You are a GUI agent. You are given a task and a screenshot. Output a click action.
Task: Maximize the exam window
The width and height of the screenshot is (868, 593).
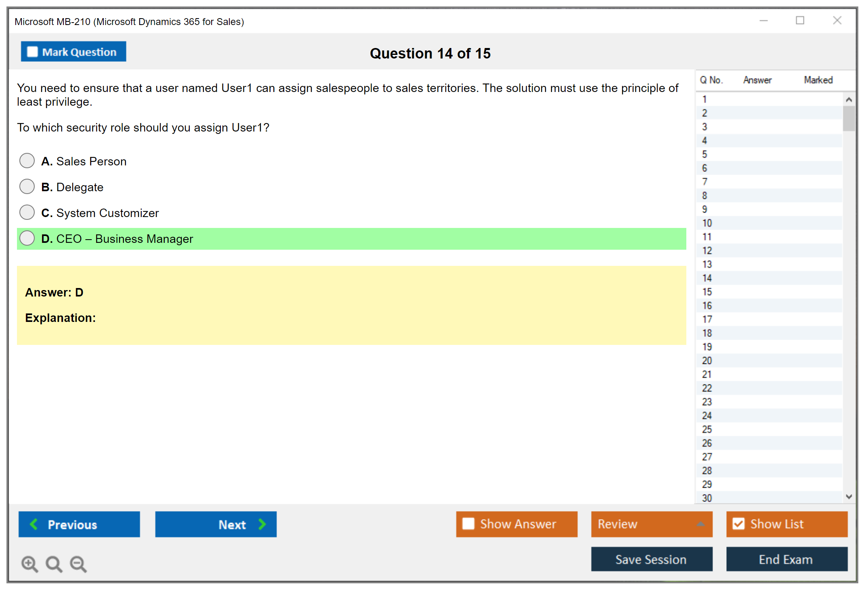coord(800,21)
